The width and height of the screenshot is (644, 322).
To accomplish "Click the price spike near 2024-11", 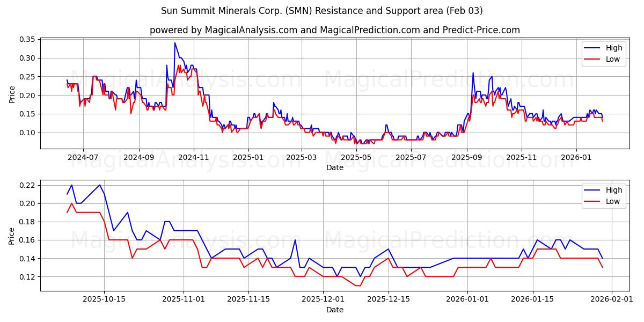I will coord(175,43).
